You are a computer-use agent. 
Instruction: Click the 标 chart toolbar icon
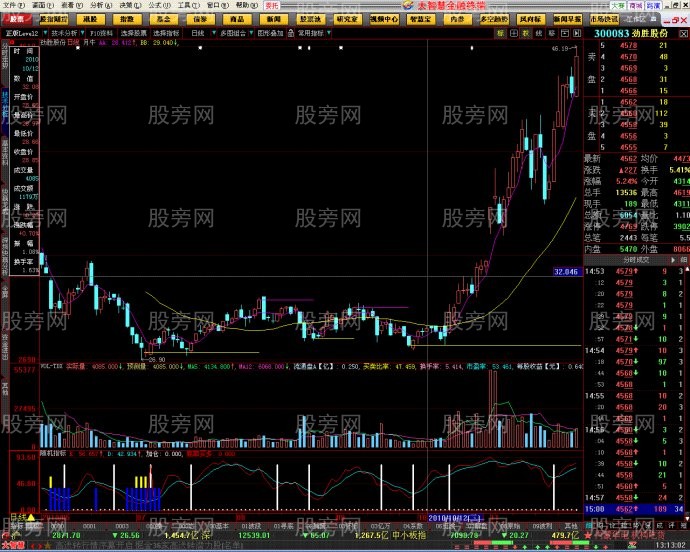click(x=500, y=33)
